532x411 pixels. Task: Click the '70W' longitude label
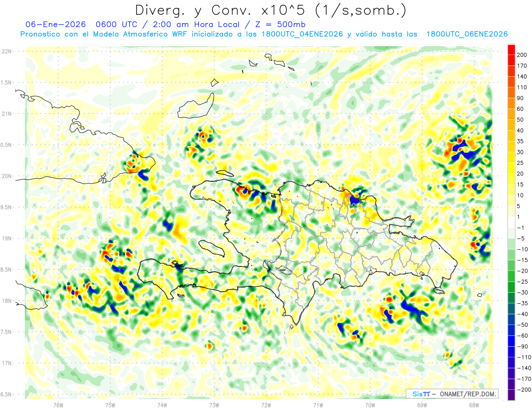[370, 405]
